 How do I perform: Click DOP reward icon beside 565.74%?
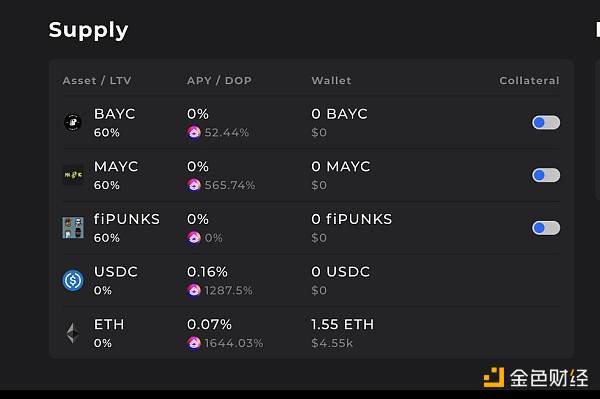194,186
